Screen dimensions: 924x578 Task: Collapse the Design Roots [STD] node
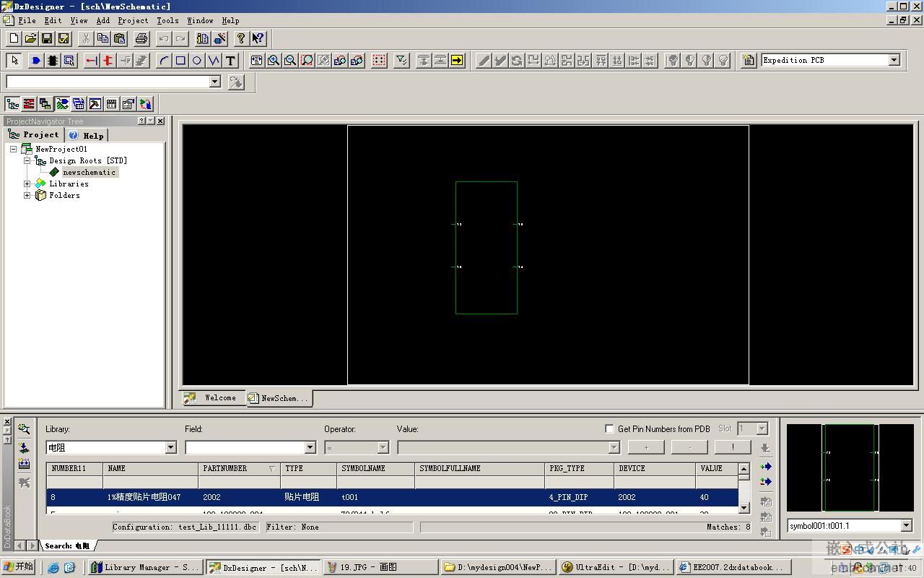pos(27,160)
